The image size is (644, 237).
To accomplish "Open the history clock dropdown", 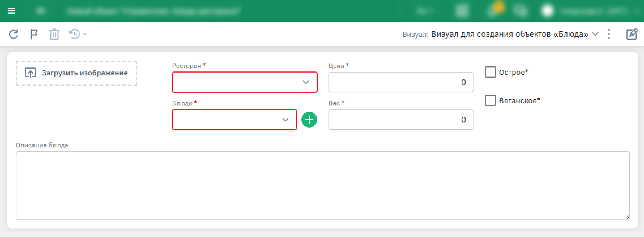I will [x=78, y=34].
